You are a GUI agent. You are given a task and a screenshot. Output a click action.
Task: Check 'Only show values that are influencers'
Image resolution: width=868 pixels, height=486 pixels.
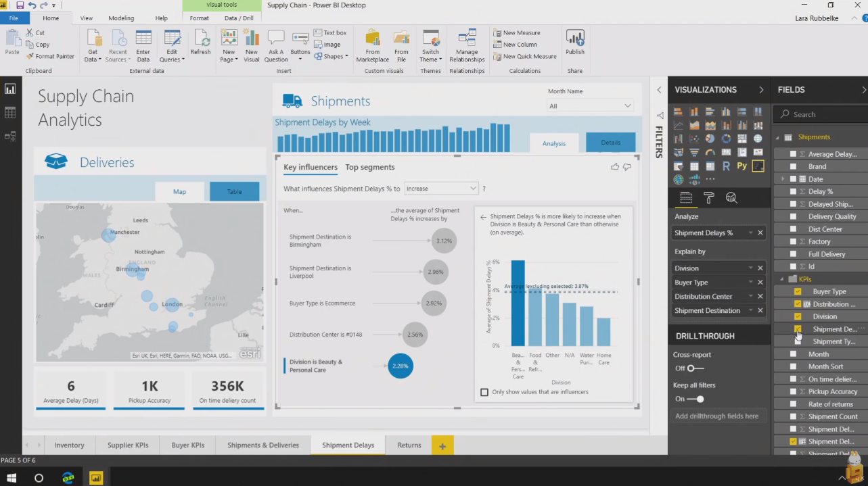coord(484,392)
